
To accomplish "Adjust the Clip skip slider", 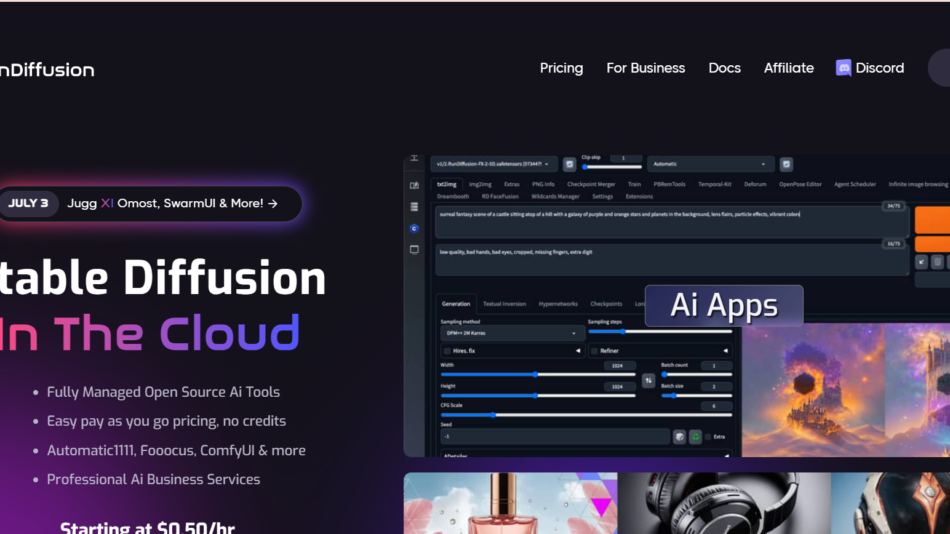I will point(612,167).
